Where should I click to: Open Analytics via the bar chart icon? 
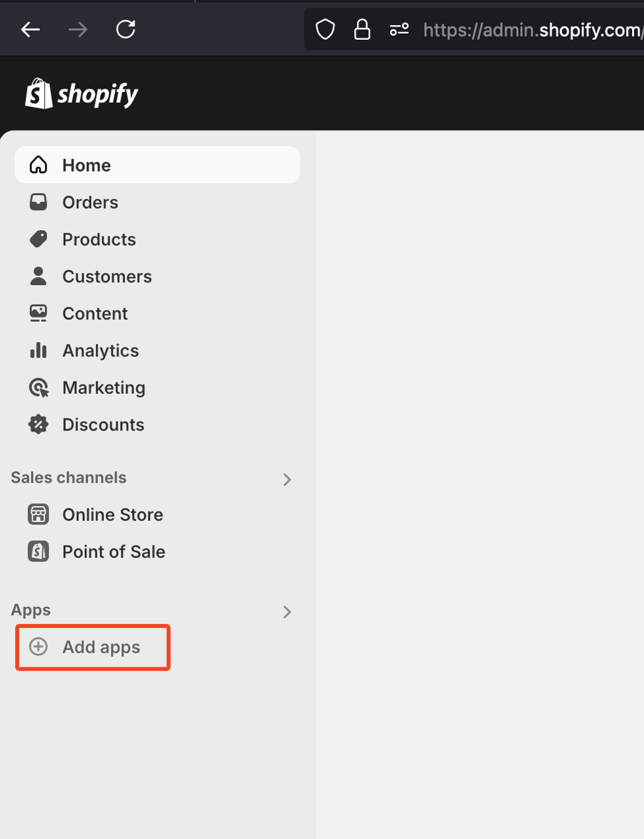[x=38, y=350]
